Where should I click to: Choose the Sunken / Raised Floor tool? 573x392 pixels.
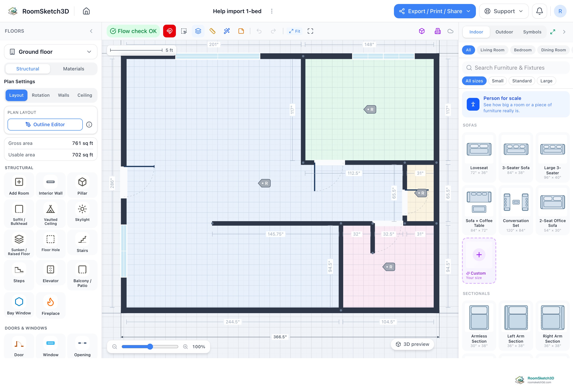[x=19, y=244]
